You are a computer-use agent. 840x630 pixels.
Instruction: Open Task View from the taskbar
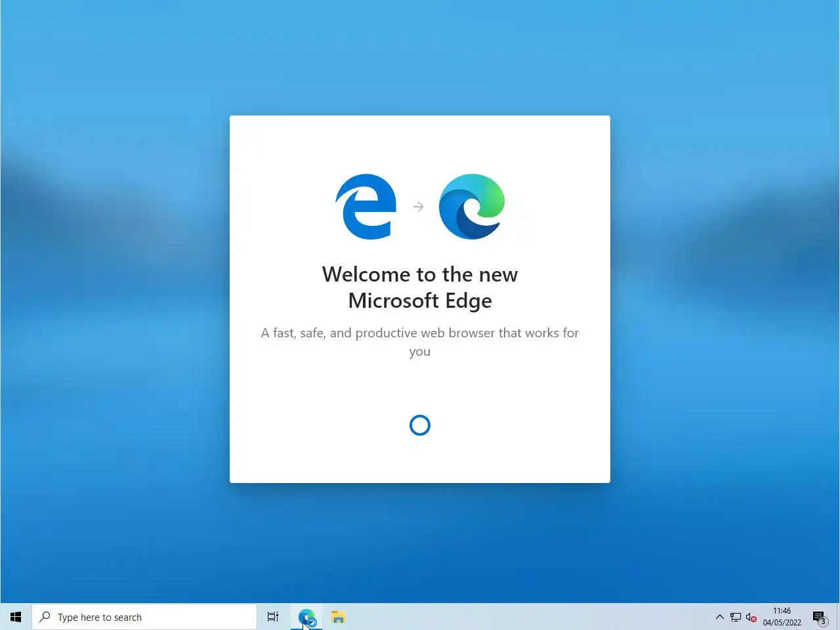coord(273,617)
